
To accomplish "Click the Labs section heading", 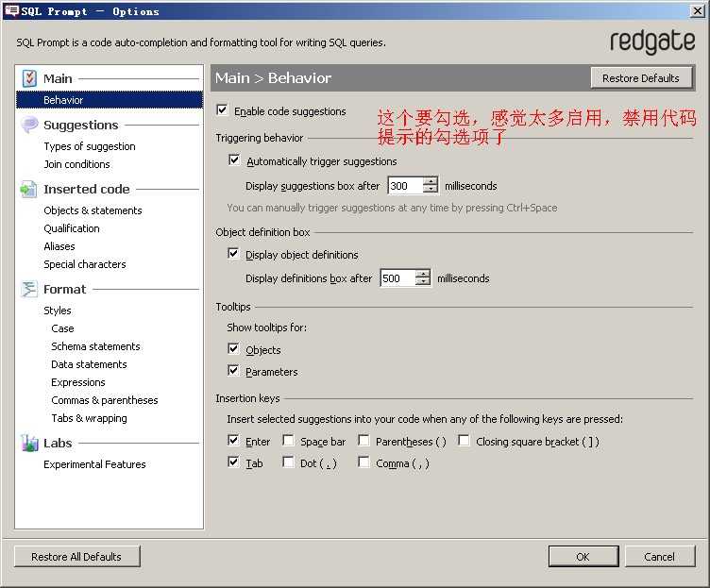I will [x=58, y=444].
